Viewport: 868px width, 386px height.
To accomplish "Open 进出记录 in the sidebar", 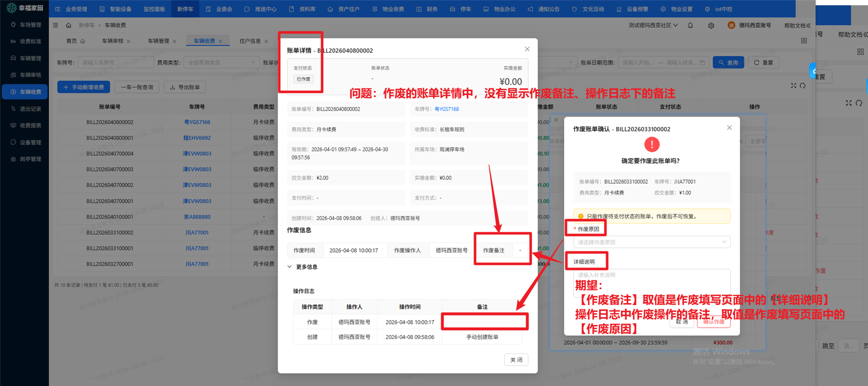I will [26, 109].
